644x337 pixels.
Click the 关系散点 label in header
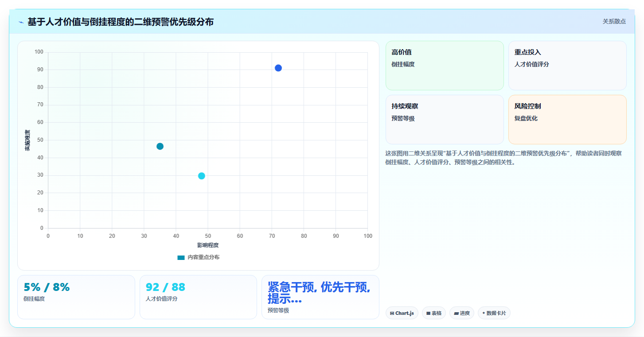pyautogui.click(x=614, y=21)
